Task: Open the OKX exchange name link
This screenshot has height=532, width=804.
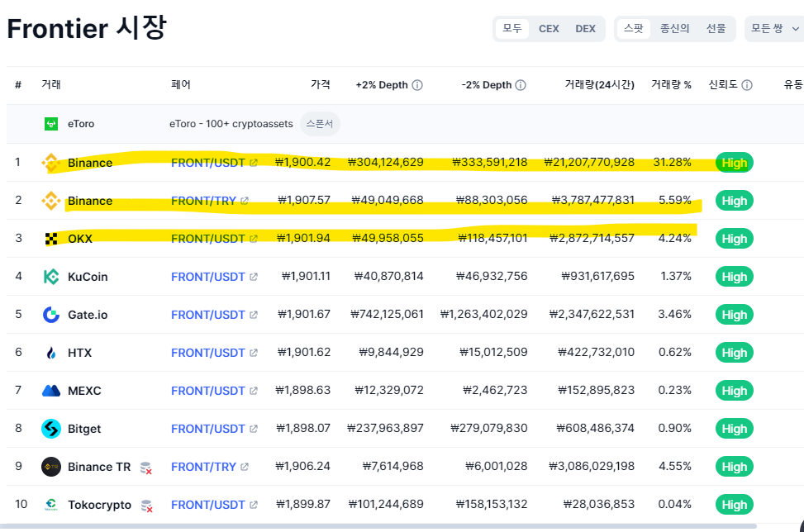Action: pyautogui.click(x=80, y=239)
